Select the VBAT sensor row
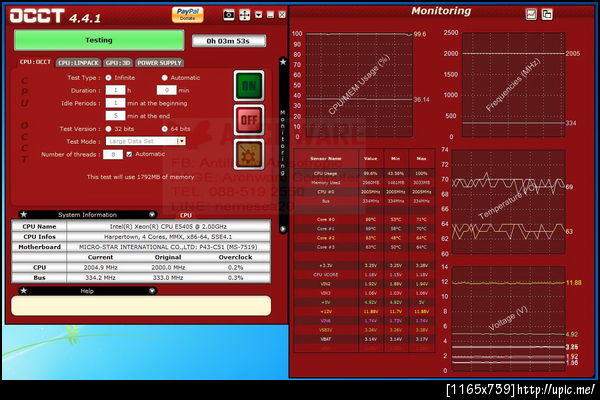 click(x=364, y=339)
